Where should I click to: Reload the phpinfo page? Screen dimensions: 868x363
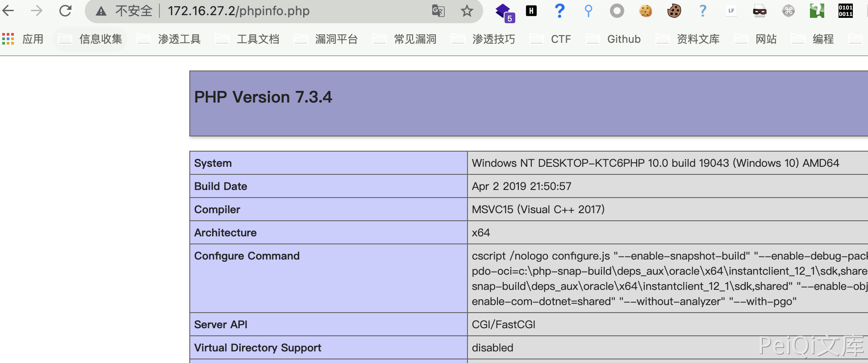click(65, 10)
